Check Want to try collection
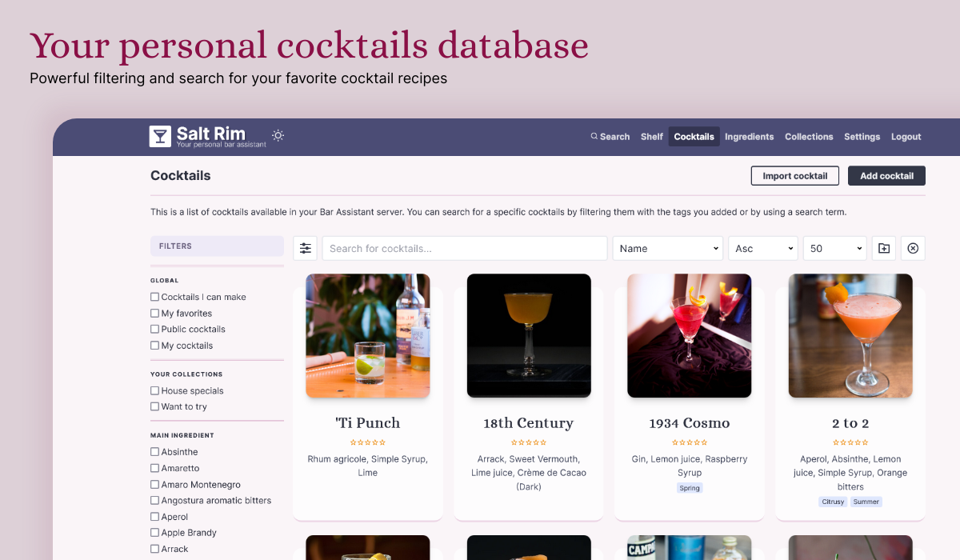The width and height of the screenshot is (960, 560). click(155, 407)
